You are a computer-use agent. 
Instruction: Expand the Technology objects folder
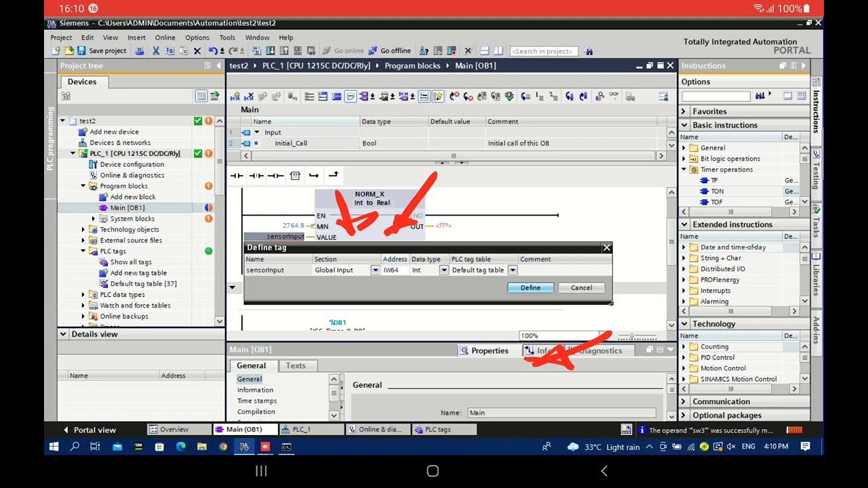(x=83, y=229)
